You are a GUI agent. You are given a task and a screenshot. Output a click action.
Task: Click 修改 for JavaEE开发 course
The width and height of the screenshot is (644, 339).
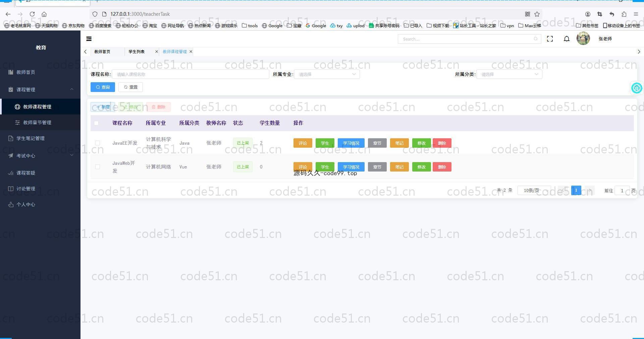pos(421,143)
